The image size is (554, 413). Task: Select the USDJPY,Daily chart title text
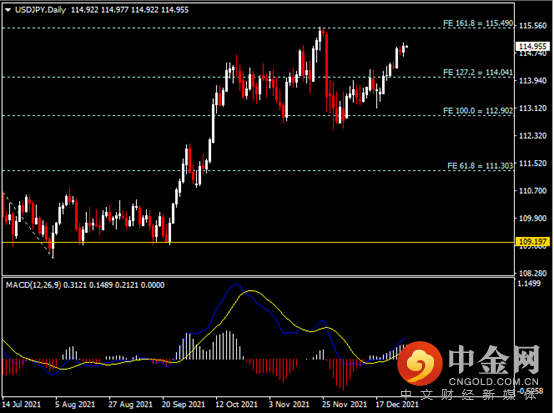[x=40, y=10]
